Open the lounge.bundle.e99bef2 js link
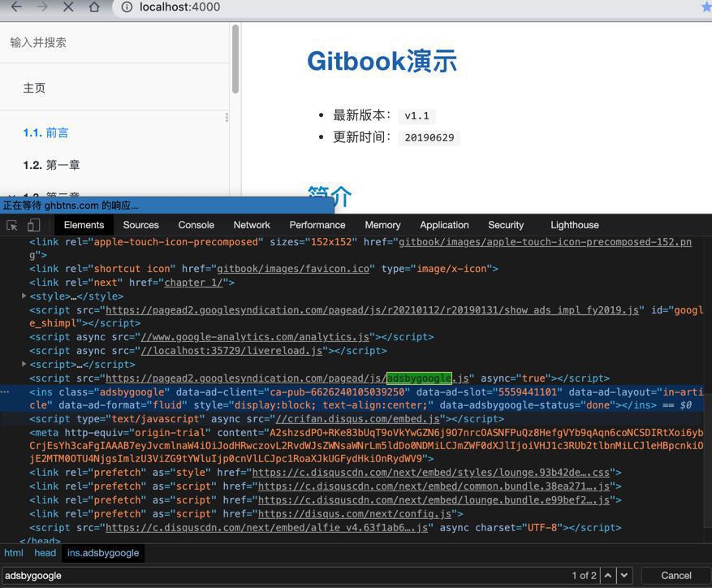712x588 pixels. point(434,499)
